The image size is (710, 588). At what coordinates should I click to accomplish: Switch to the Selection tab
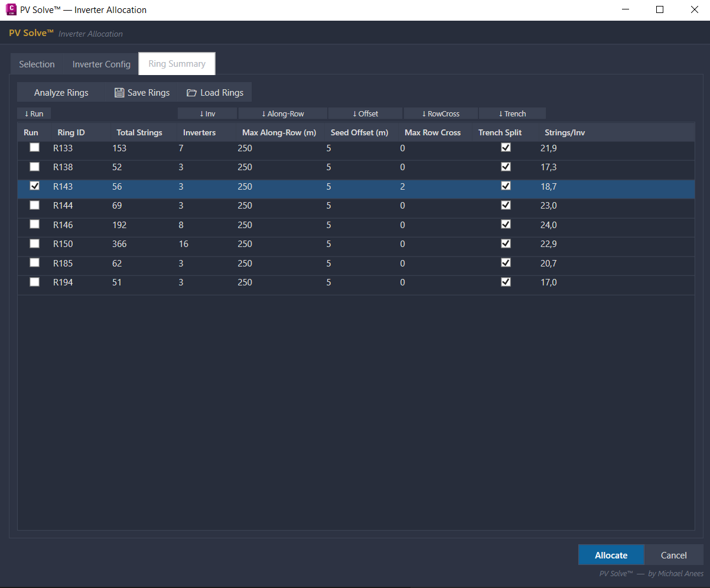click(x=37, y=64)
